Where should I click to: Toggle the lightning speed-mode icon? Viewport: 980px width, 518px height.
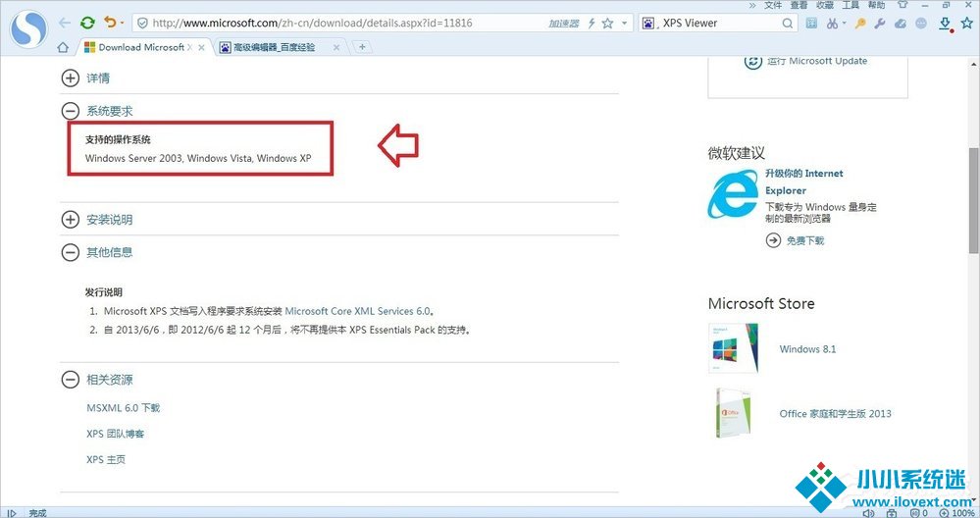(592, 24)
